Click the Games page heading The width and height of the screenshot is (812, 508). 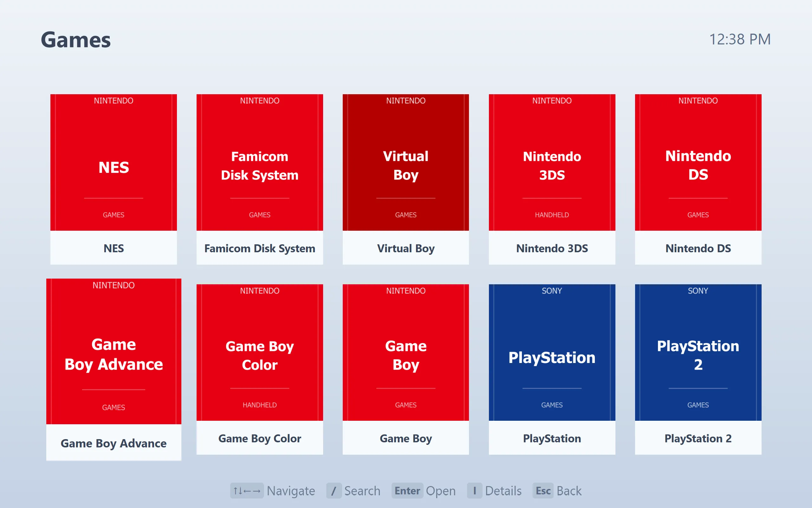(x=75, y=40)
